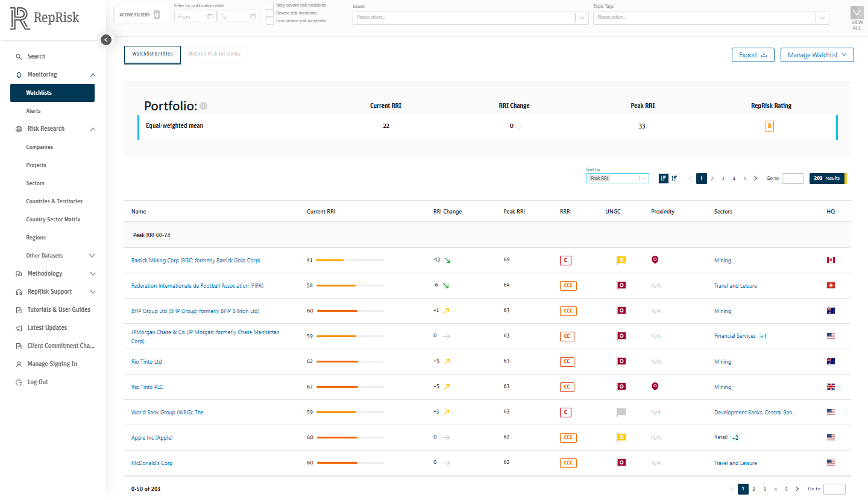The height and width of the screenshot is (500, 868).
Task: Click the Export button
Action: point(752,55)
